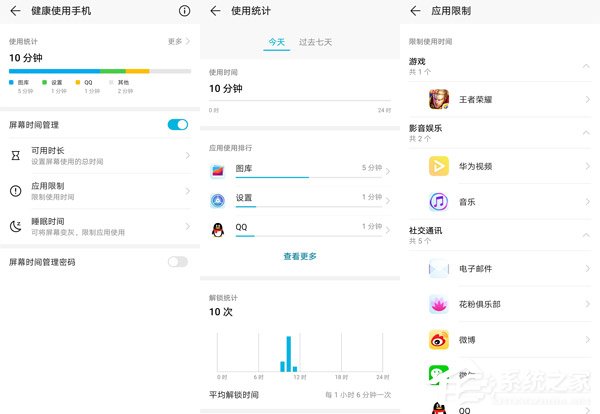The width and height of the screenshot is (600, 414).
Task: Collapse the 游戏 category
Action: [586, 66]
